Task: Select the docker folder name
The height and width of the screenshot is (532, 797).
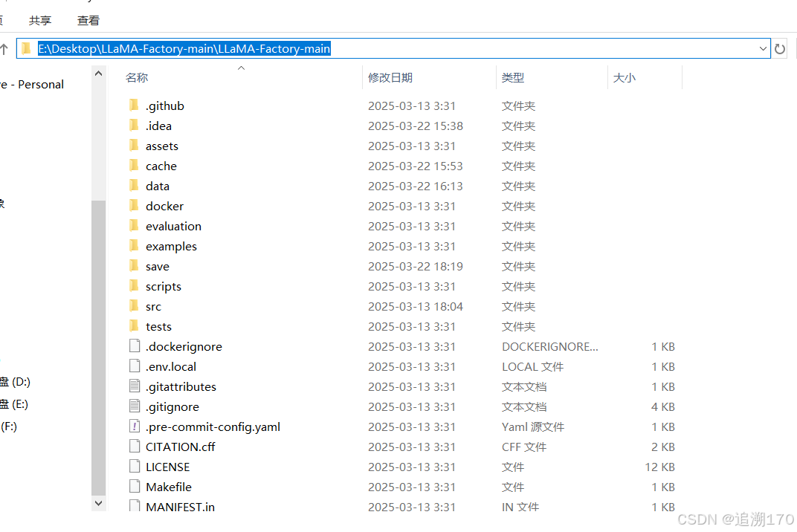Action: [x=165, y=206]
